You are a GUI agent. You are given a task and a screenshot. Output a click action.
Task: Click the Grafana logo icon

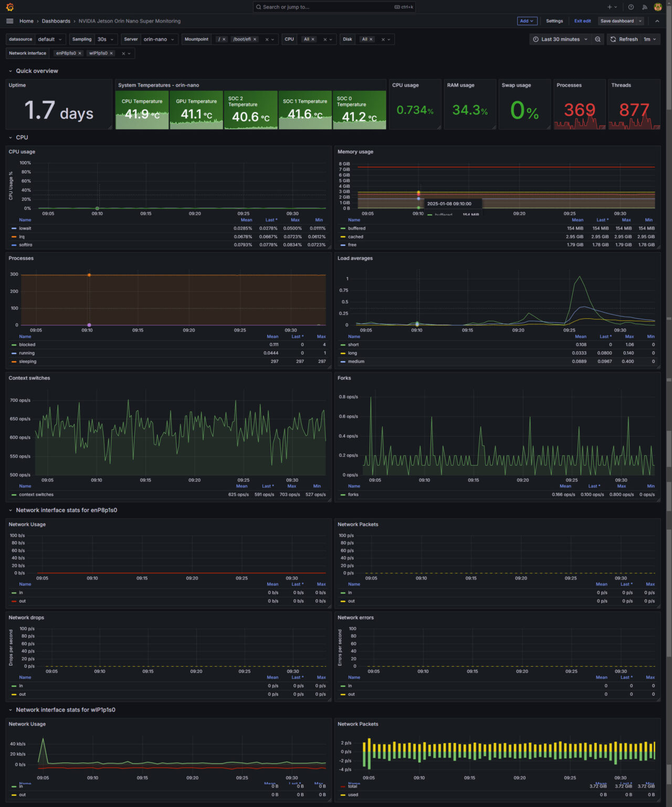coord(9,7)
